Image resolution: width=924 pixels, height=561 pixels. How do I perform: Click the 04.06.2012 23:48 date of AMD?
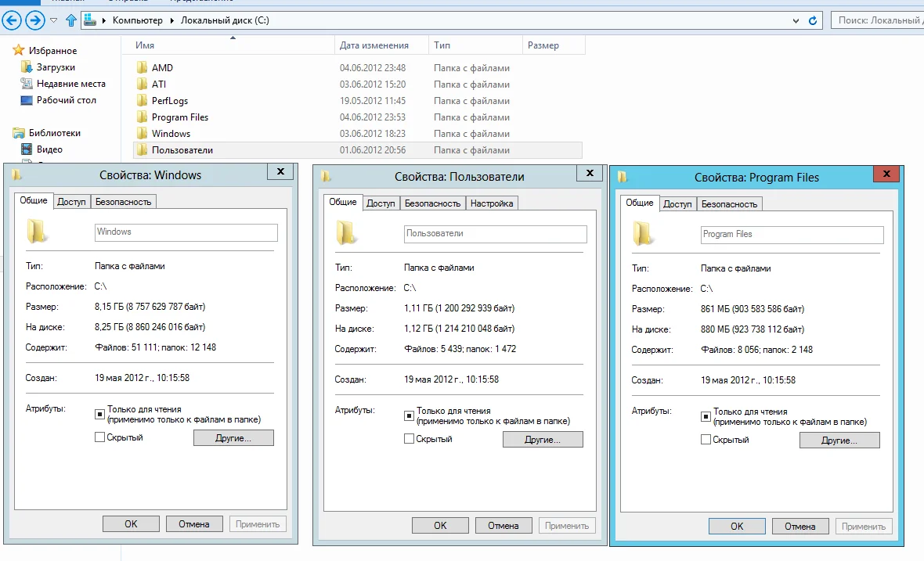click(373, 68)
